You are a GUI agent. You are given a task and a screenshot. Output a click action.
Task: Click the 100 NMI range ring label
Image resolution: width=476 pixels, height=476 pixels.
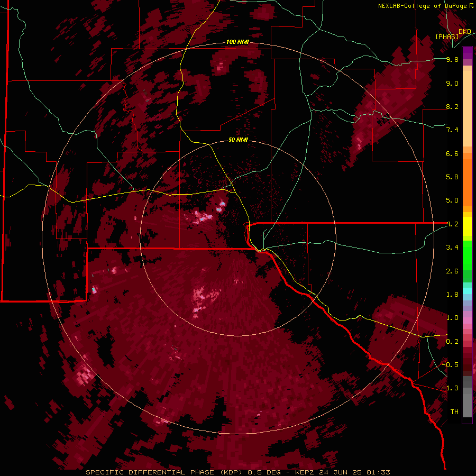[x=237, y=42]
